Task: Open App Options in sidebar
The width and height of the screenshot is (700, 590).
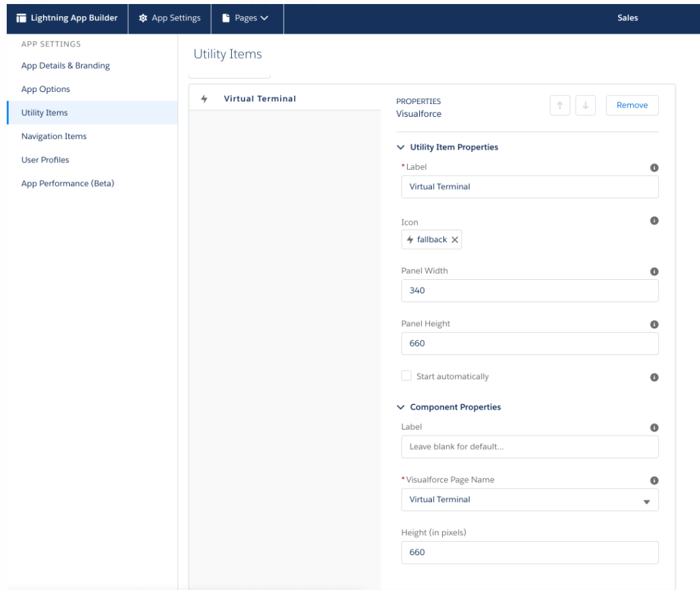Action: tap(46, 89)
